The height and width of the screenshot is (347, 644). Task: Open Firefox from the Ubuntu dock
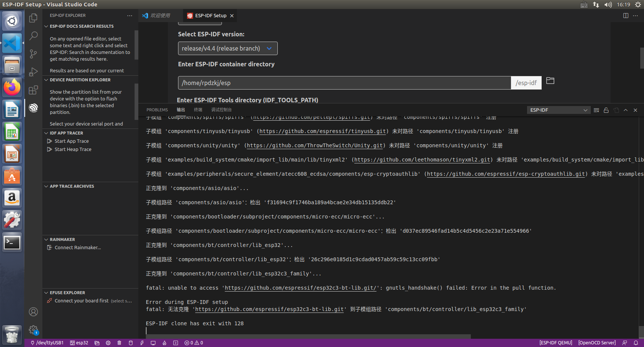click(x=12, y=87)
